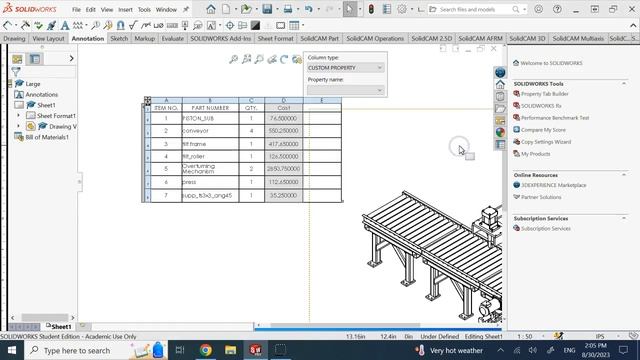
Task: Click the Balloon annotation icon
Action: (x=95, y=25)
